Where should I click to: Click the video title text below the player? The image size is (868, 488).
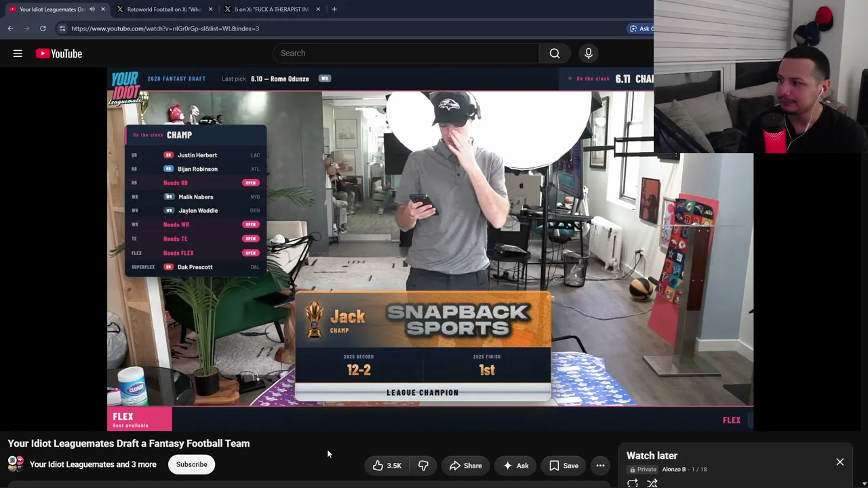coord(129,443)
